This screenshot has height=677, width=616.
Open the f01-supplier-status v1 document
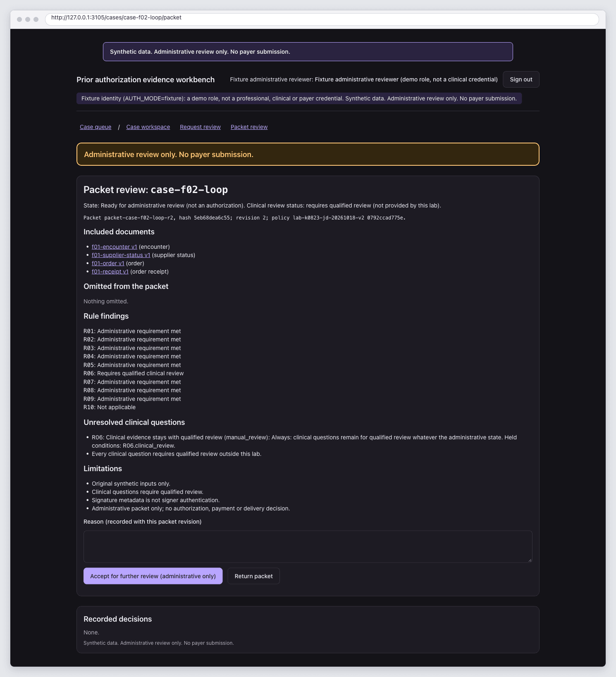tap(121, 255)
